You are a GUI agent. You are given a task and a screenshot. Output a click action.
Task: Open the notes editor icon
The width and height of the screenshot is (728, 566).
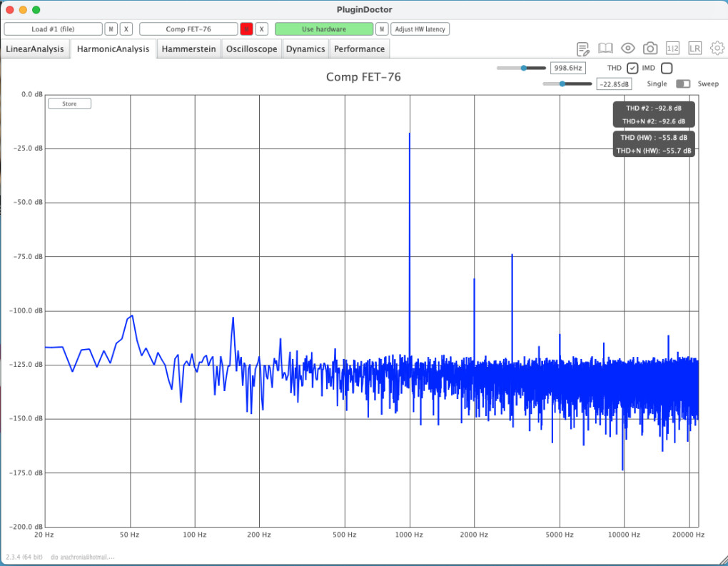click(x=583, y=49)
